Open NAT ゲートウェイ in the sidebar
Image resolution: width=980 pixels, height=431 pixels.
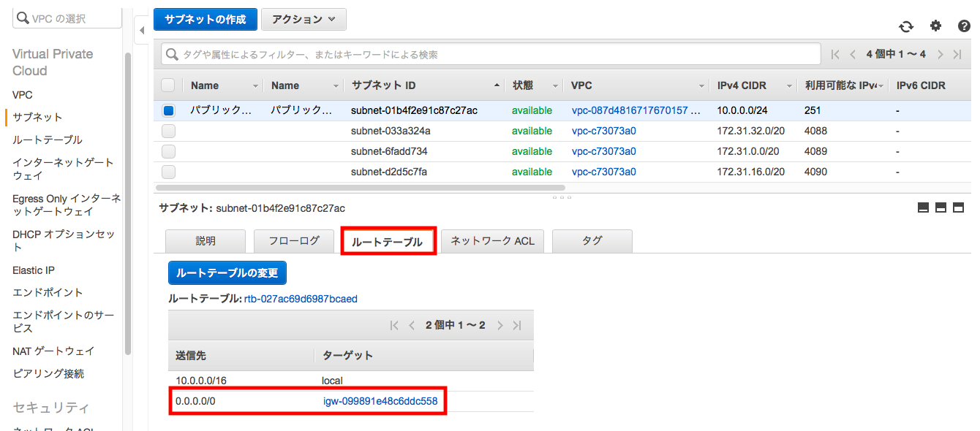click(53, 351)
